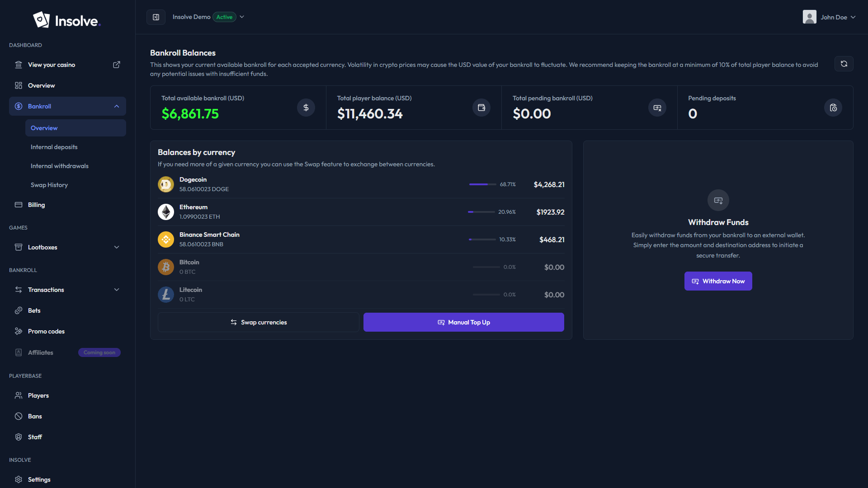The height and width of the screenshot is (488, 868).
Task: Click the Active status badge
Action: click(224, 17)
